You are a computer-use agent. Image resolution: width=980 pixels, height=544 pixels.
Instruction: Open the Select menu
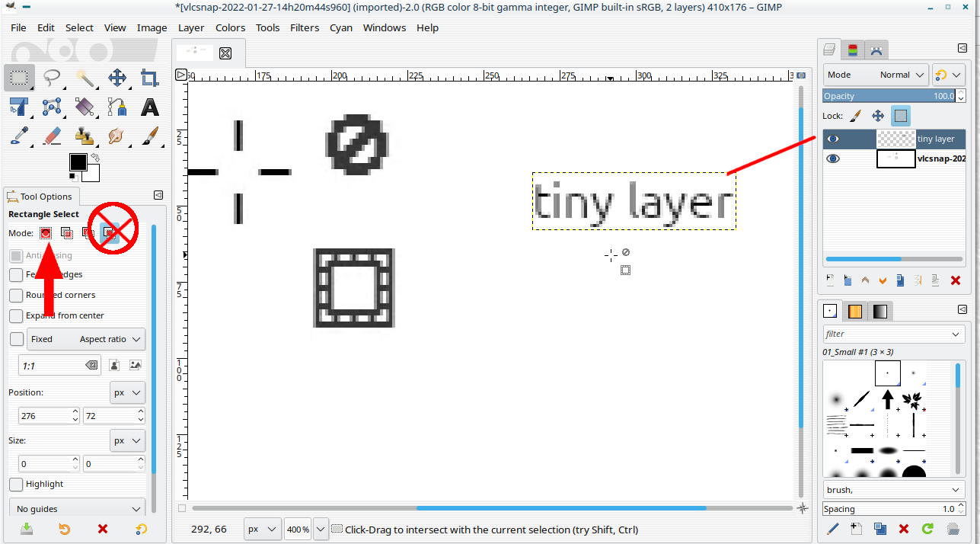(79, 27)
